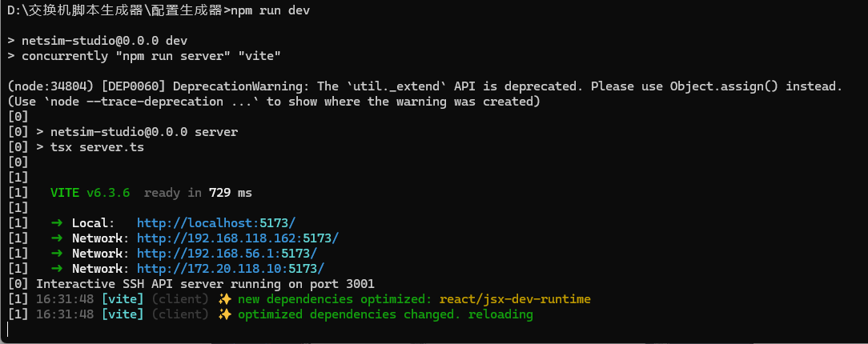Click the text cursor on the last empty line
The width and height of the screenshot is (868, 344).
point(8,330)
